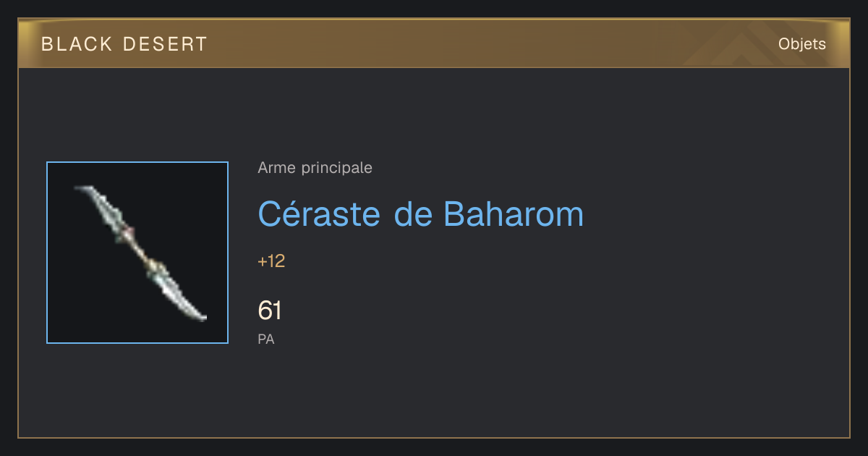The image size is (868, 456).
Task: Click the 61 attack value
Action: [270, 311]
